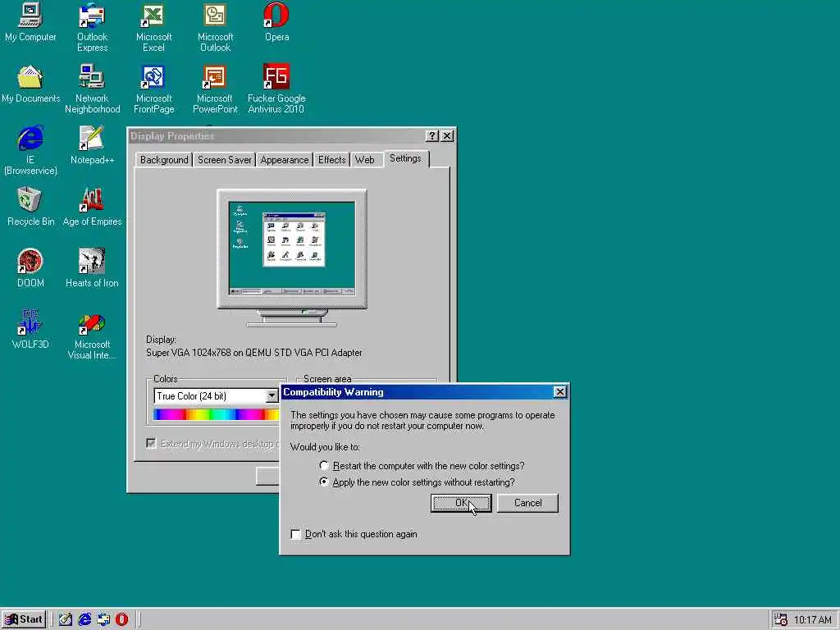Click Internet Explorer quick launch icon
This screenshot has width=840, height=630.
point(84,619)
